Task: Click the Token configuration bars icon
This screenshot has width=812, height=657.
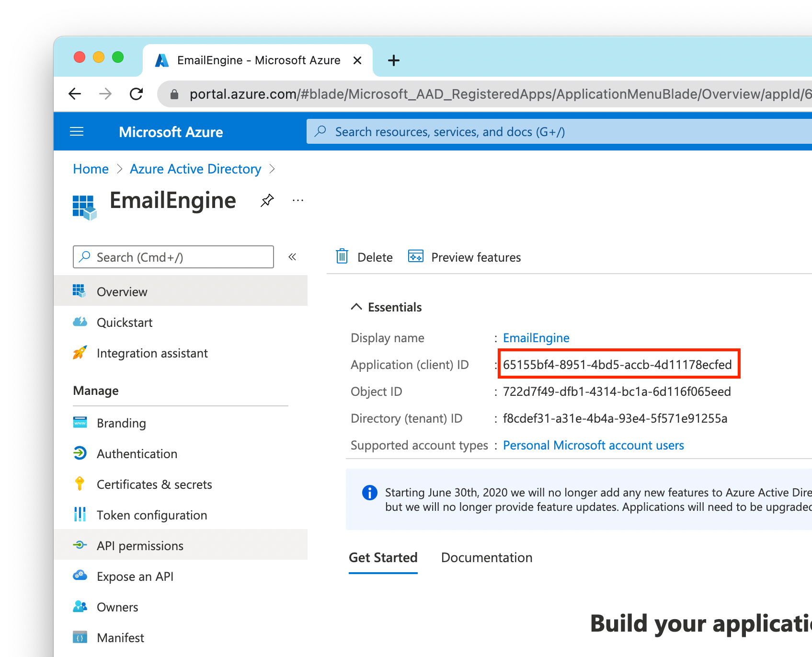Action: pyautogui.click(x=80, y=514)
